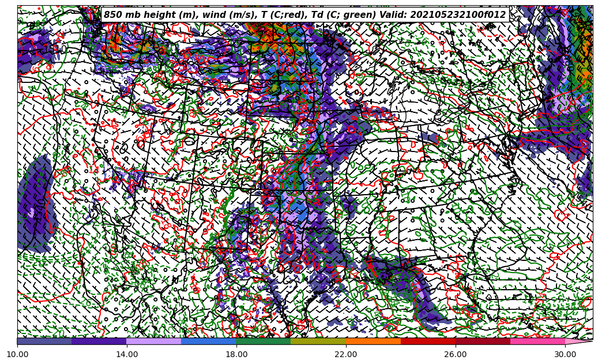Click the 18.00 colorbar label
This screenshot has height=364, width=598.
tap(236, 354)
